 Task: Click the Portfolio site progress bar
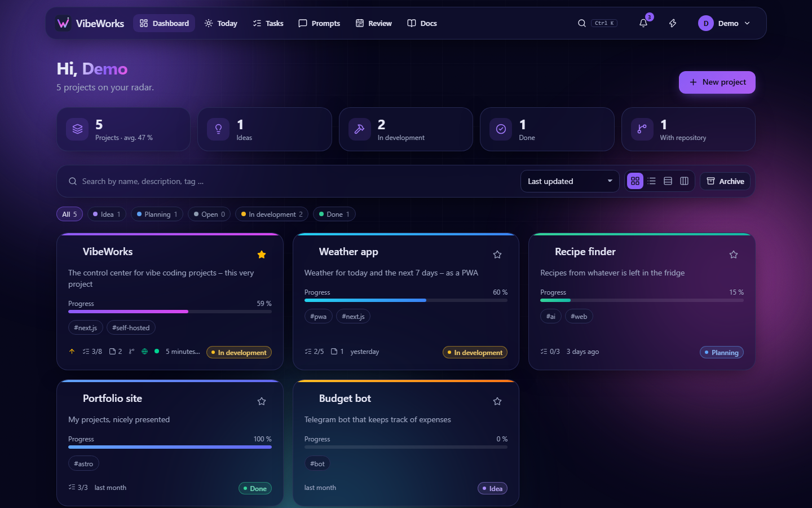170,447
